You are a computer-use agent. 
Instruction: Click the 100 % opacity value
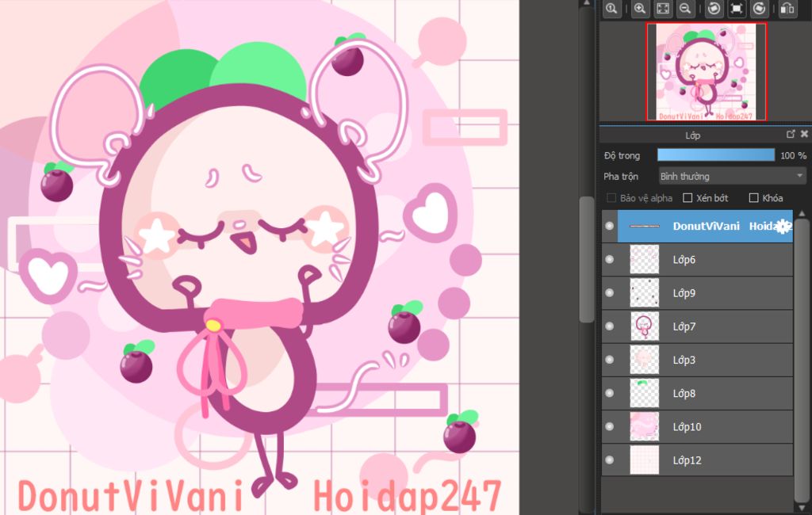(793, 155)
